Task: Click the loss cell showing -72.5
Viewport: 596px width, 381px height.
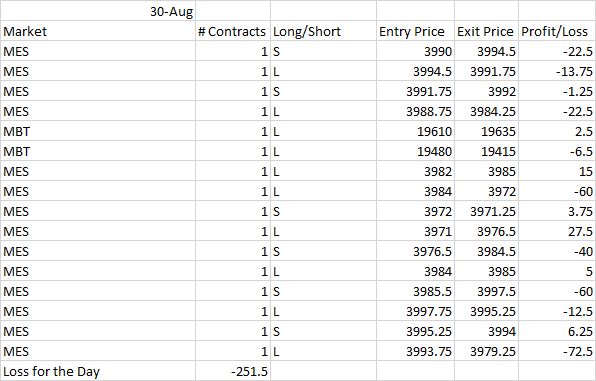Action: [557, 351]
